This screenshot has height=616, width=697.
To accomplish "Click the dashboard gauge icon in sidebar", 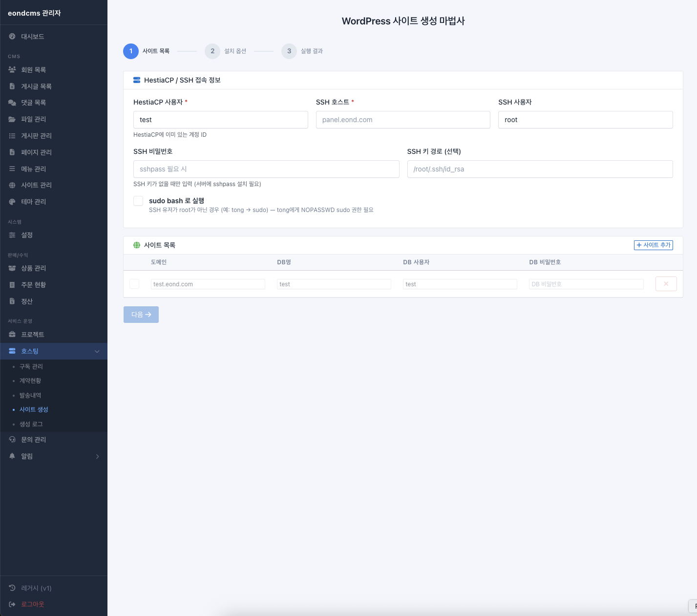I will [12, 37].
